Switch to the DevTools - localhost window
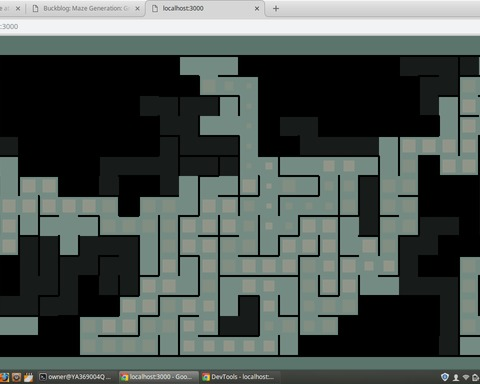 click(240, 377)
